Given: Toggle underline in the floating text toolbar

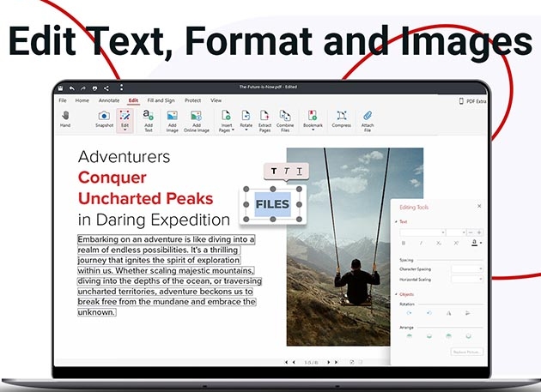Looking at the screenshot, I should (299, 172).
